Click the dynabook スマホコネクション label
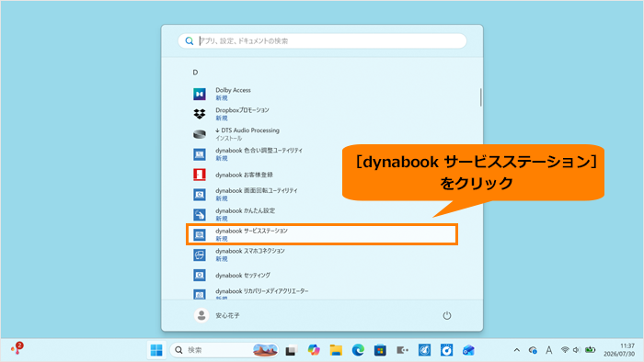Screen dimensions: 644x362 click(x=249, y=251)
